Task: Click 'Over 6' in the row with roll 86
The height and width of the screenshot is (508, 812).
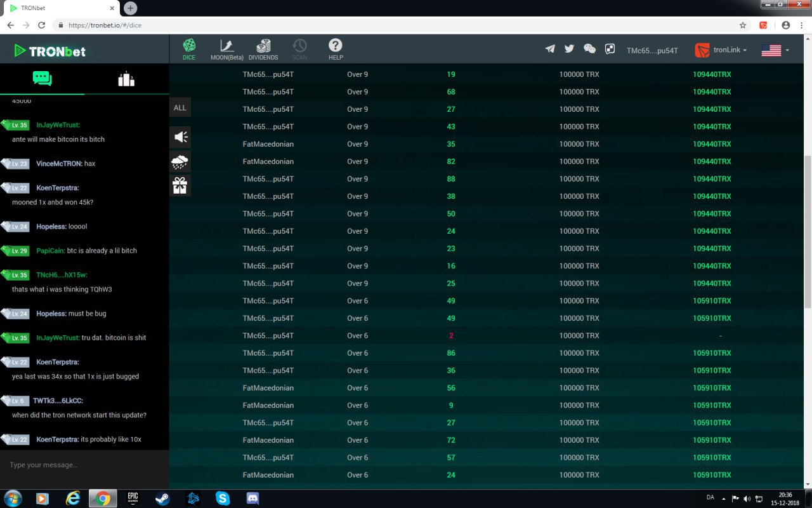Action: 357,353
